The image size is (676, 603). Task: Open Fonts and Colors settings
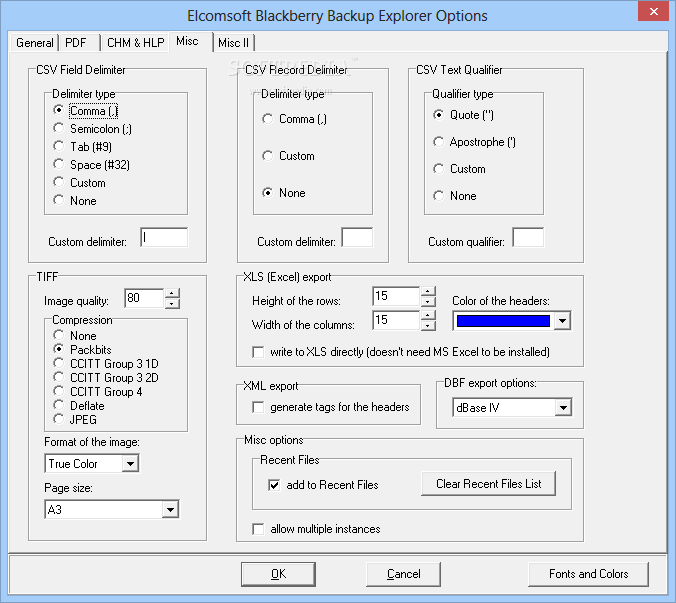588,574
